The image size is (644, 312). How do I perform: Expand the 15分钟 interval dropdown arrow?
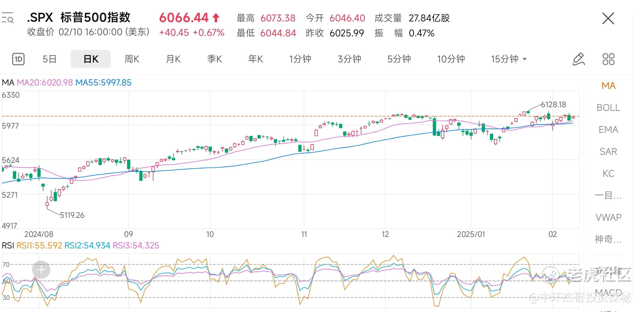tap(525, 59)
